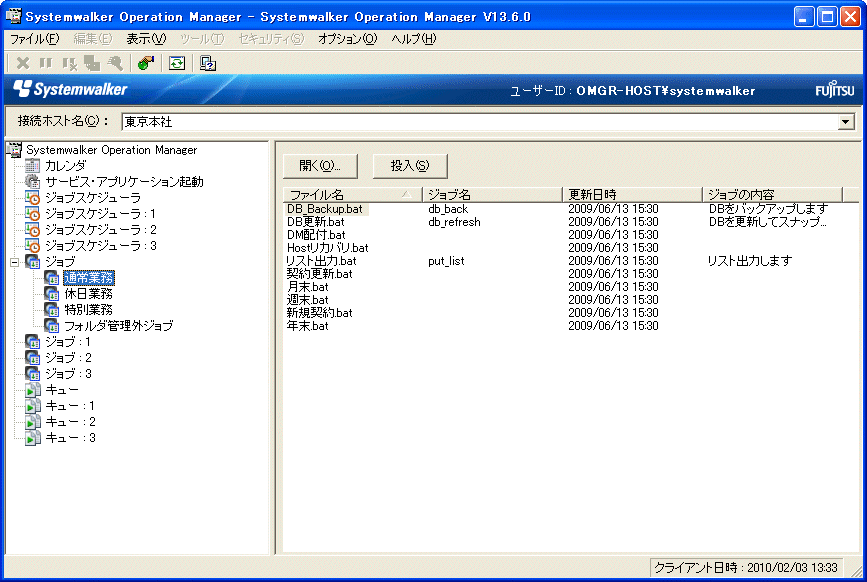Image resolution: width=867 pixels, height=582 pixels.
Task: Click the pause-with-X toolbar icon
Action: pyautogui.click(x=69, y=63)
